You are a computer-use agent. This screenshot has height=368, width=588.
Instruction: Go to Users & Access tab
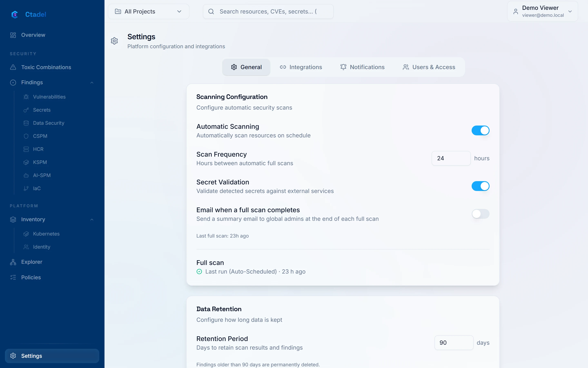(429, 67)
